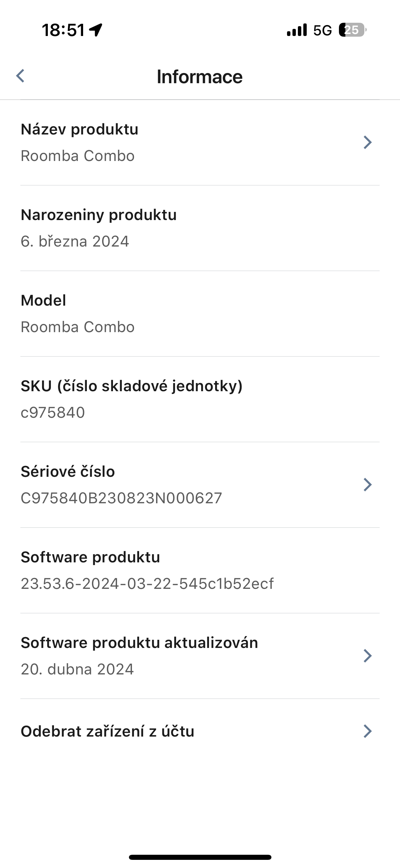Tap the back arrow to leave Informace
The height and width of the screenshot is (868, 400).
coord(20,76)
